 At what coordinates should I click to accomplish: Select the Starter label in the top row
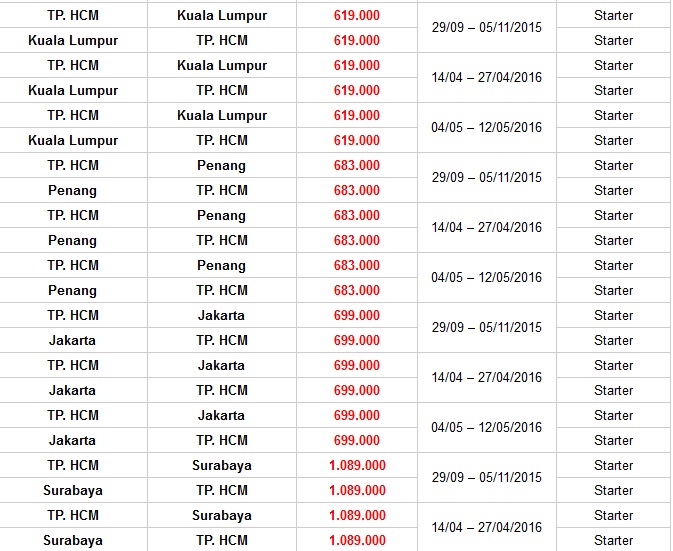point(614,15)
